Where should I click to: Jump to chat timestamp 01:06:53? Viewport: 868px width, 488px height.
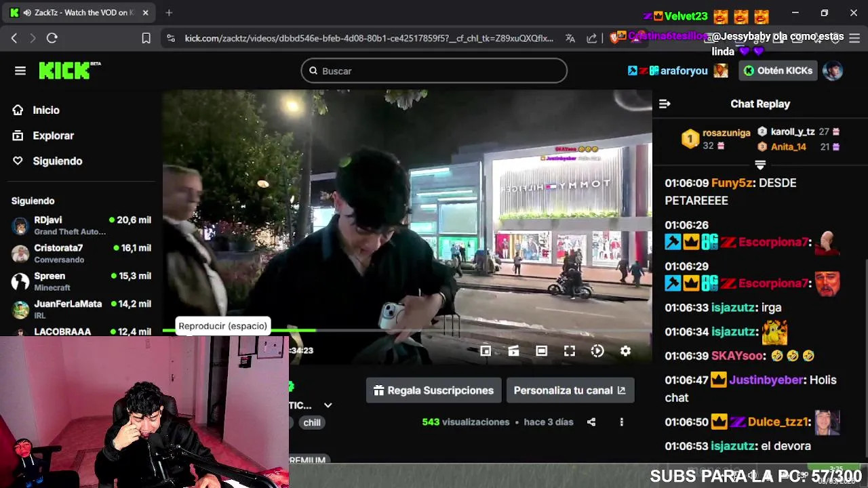[686, 446]
